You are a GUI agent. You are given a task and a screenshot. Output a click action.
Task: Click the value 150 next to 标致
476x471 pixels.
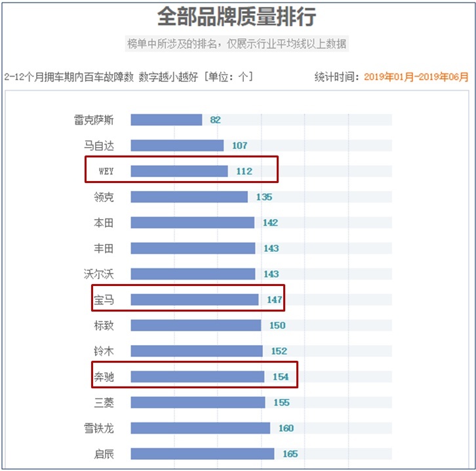277,325
